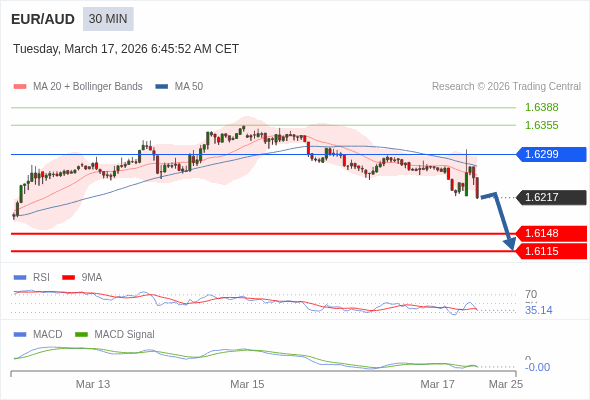This screenshot has width=590, height=400.
Task: Click the 9MA red legend swatch
Action: pyautogui.click(x=68, y=278)
